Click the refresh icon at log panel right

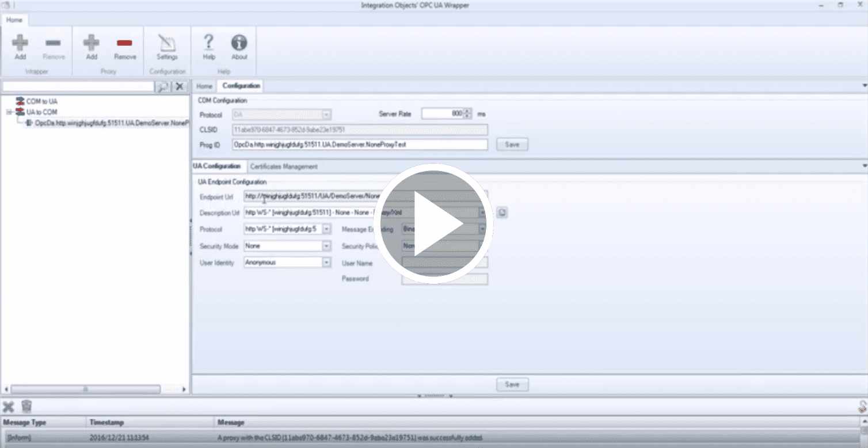pyautogui.click(x=862, y=407)
